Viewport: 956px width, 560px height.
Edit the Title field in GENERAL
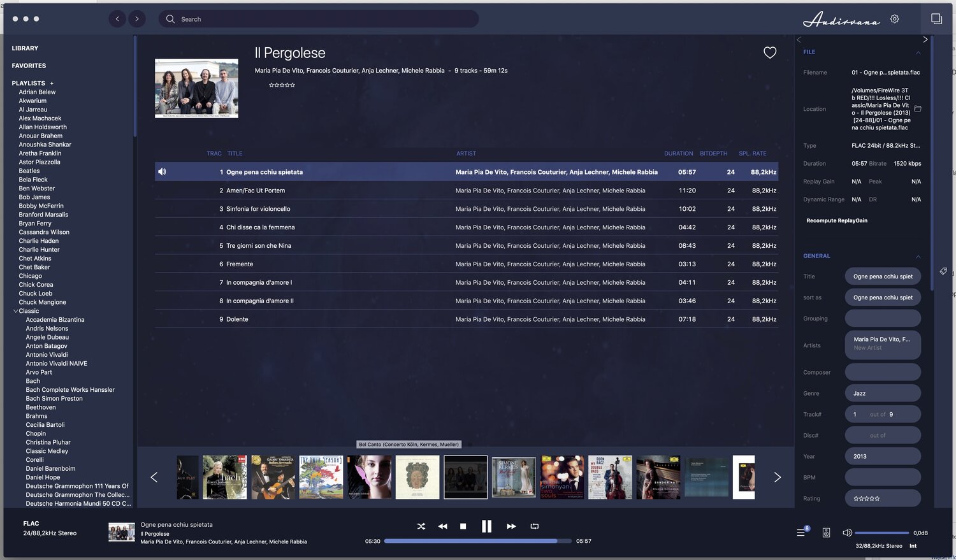[x=883, y=276]
